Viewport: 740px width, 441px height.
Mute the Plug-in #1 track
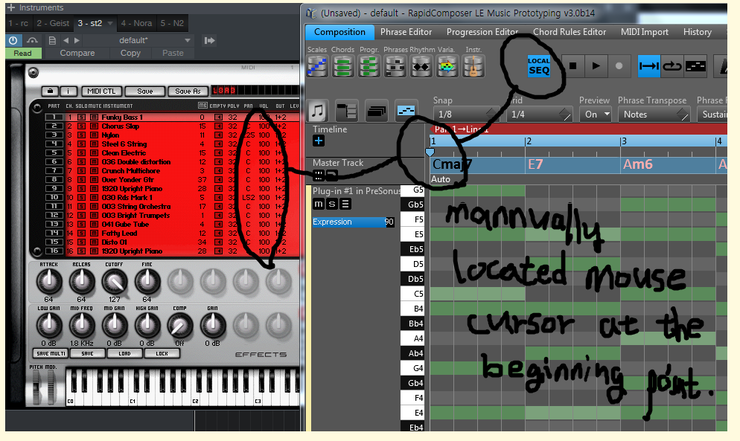click(x=319, y=204)
